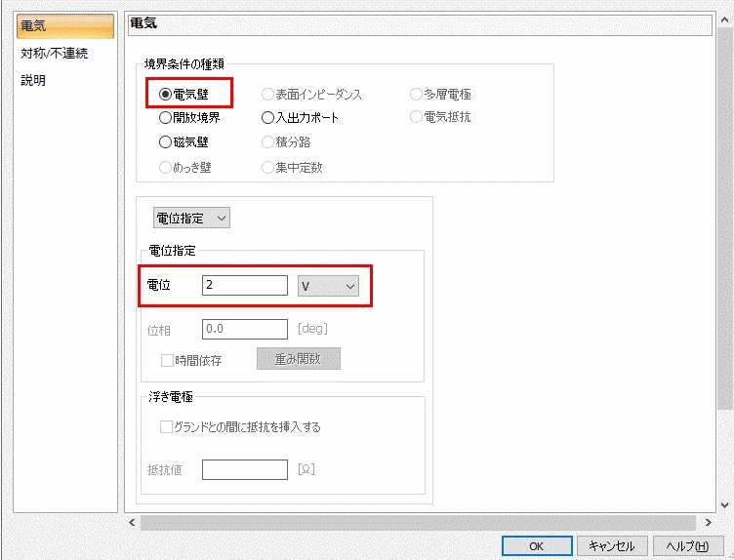Open the 電位指定 dropdown
The width and height of the screenshot is (734, 560).
click(x=191, y=218)
